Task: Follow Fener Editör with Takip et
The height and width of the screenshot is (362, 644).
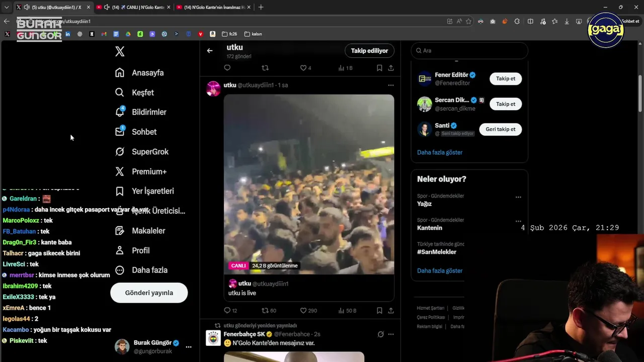Action: coord(506,78)
